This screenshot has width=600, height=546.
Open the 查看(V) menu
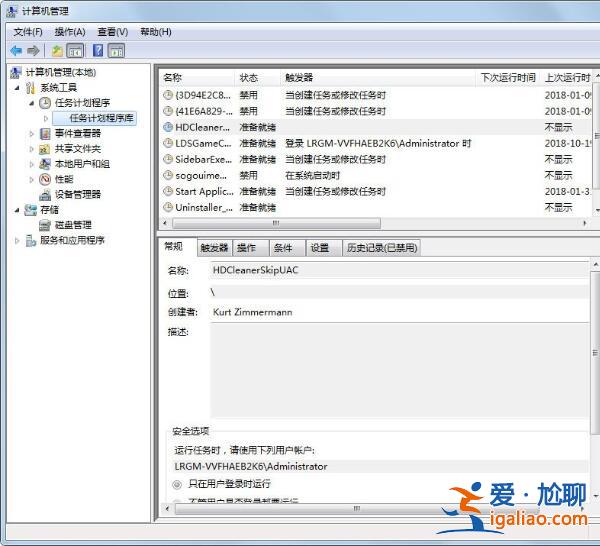(112, 32)
